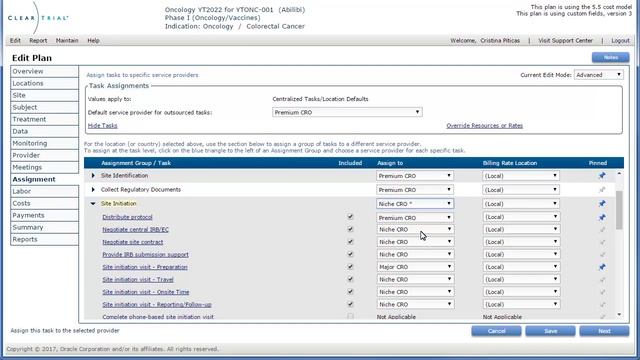Click the Save button

550,331
